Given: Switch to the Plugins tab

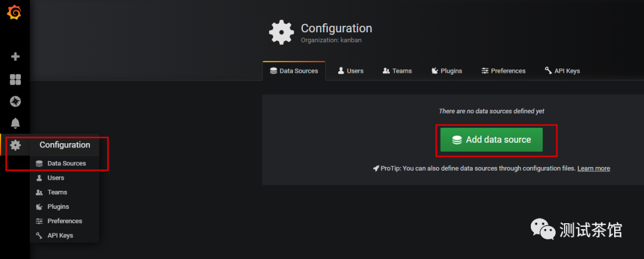Looking at the screenshot, I should pyautogui.click(x=447, y=70).
